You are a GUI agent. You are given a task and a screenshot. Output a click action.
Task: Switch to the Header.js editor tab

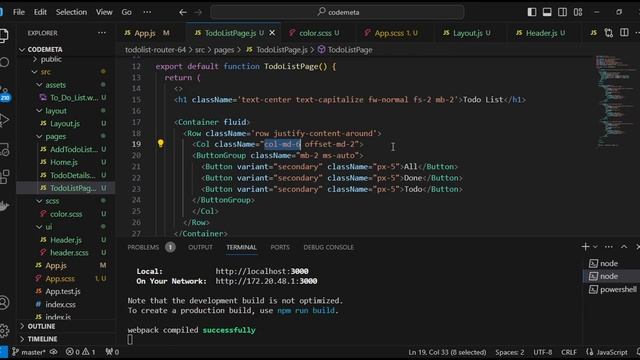tap(541, 33)
